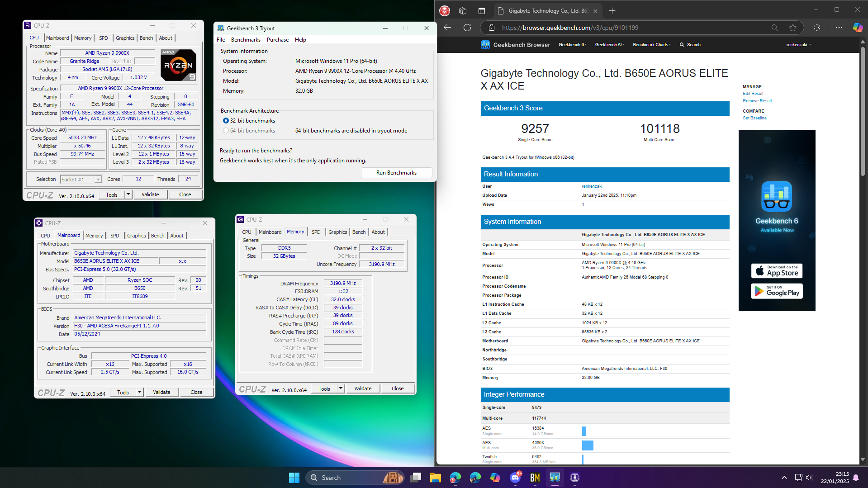Open the Benchmarks menu in Geekbench 3

[x=246, y=40]
